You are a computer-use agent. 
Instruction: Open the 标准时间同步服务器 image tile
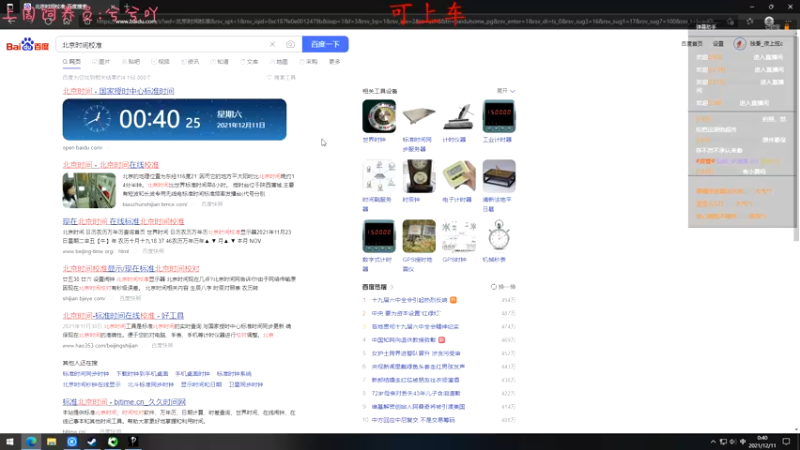pos(419,116)
